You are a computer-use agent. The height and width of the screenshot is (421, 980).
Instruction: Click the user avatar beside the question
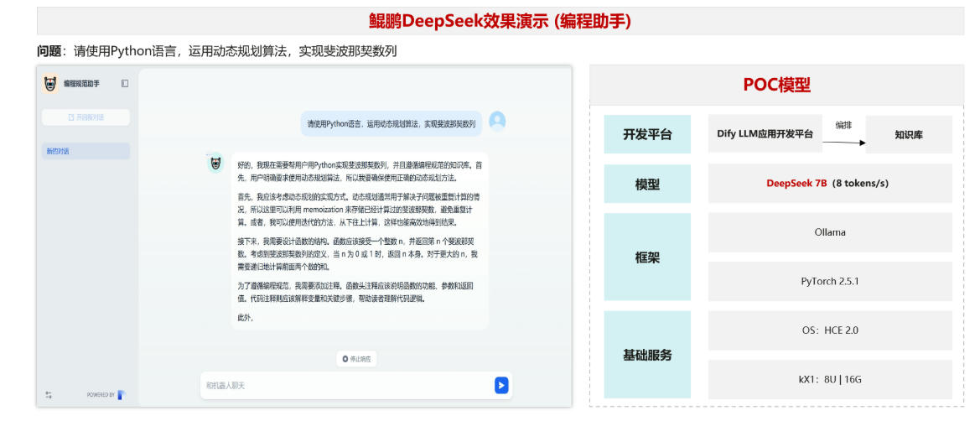click(497, 121)
